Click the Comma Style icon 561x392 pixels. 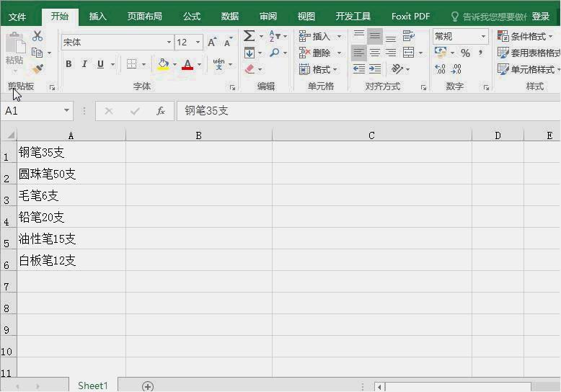[480, 53]
